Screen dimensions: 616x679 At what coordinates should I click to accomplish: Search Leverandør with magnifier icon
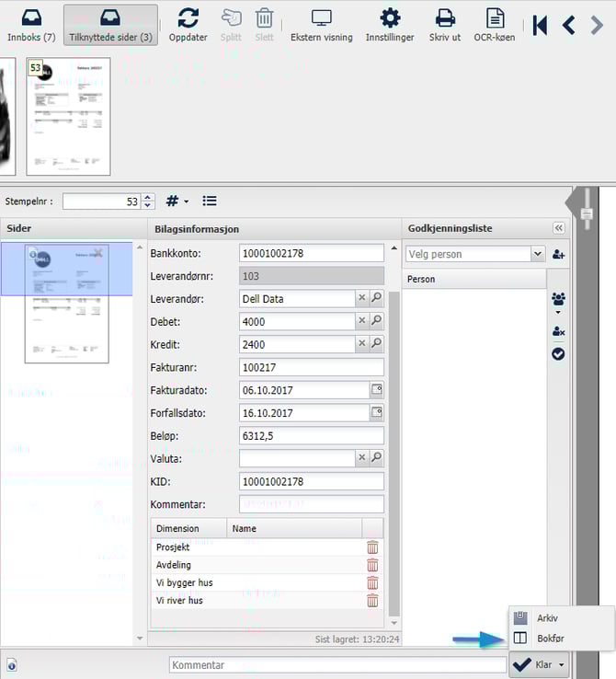click(376, 299)
